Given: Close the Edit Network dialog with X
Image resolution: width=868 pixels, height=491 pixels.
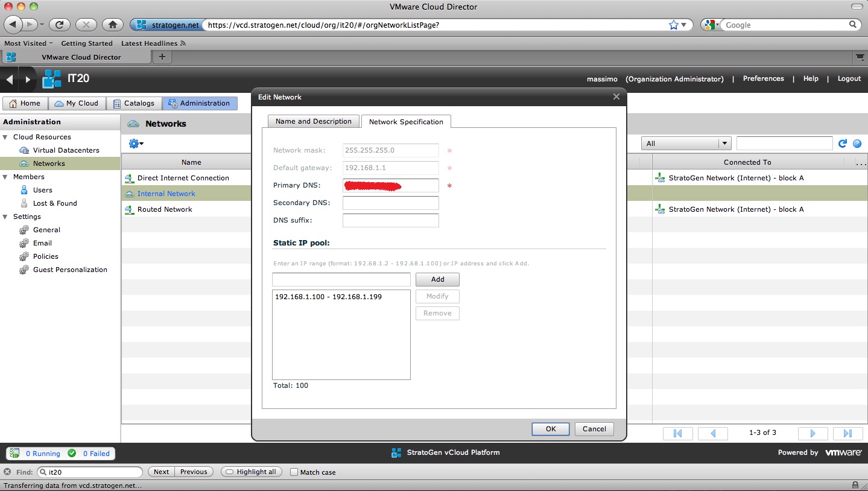Looking at the screenshot, I should coord(616,97).
